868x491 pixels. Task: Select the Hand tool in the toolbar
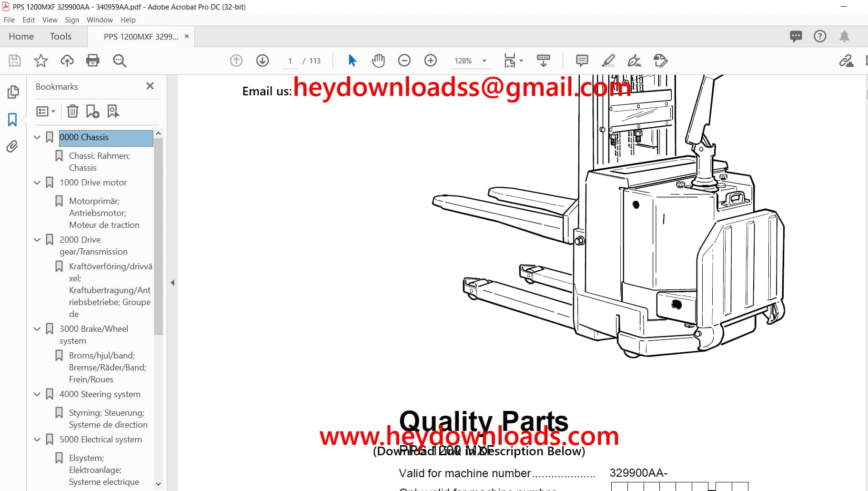(x=378, y=61)
